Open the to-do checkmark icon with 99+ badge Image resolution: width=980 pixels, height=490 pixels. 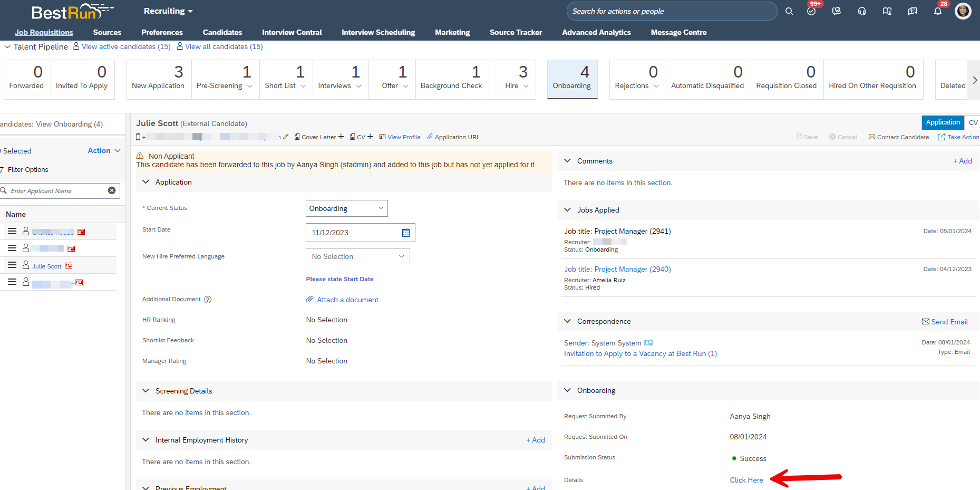(811, 11)
